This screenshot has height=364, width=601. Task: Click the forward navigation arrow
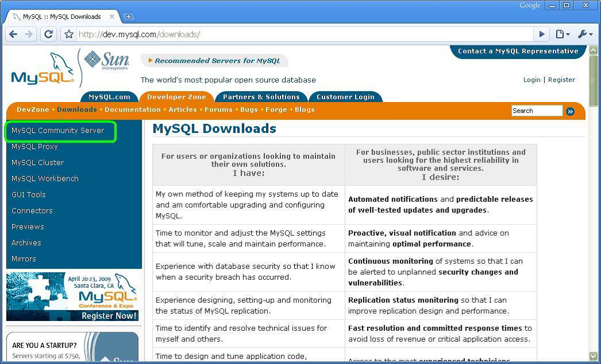click(x=30, y=34)
